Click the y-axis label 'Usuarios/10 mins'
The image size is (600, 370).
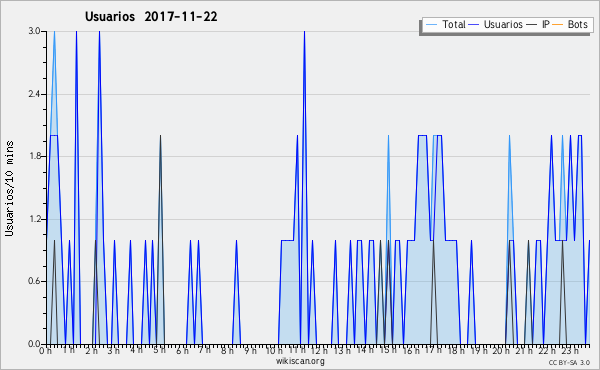click(x=9, y=188)
